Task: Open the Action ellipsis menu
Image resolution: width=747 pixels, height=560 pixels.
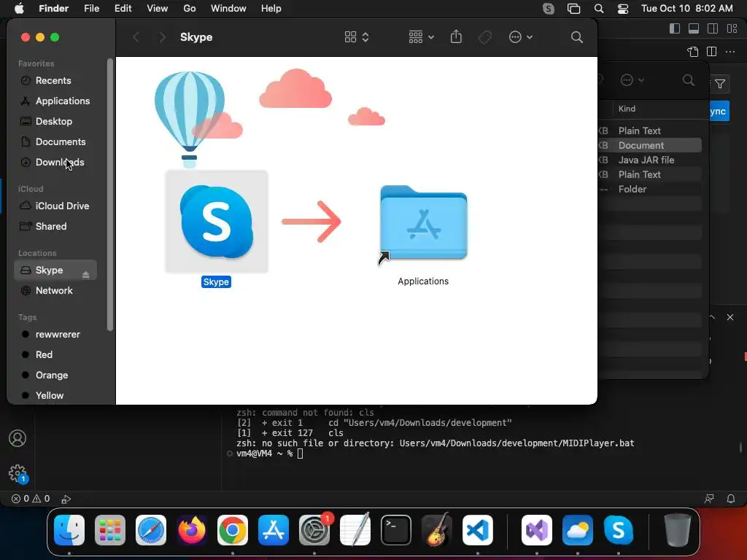Action: (x=521, y=37)
